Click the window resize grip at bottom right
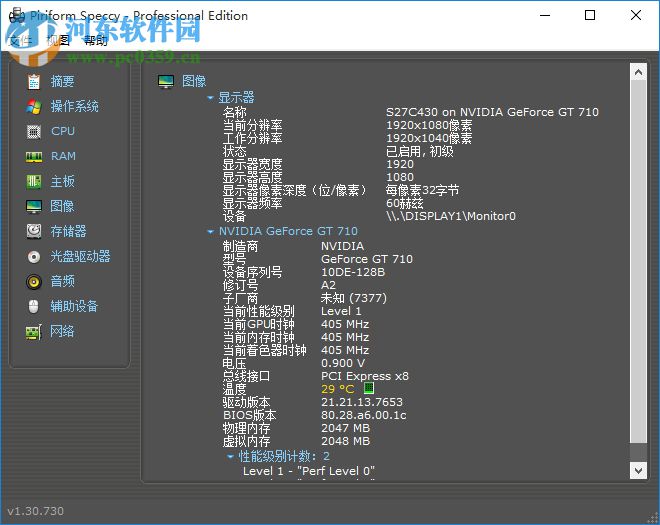The height and width of the screenshot is (525, 660). pos(652,518)
